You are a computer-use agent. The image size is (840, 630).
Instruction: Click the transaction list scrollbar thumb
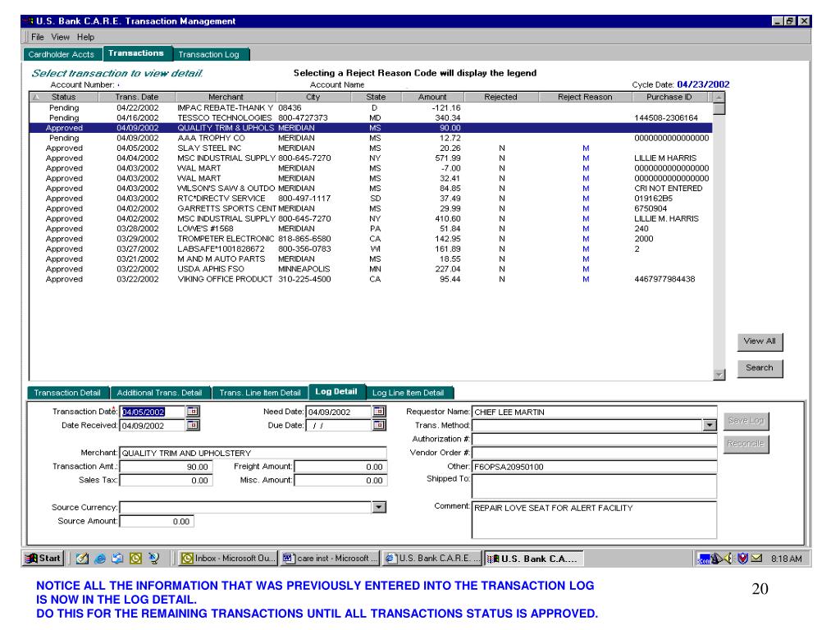click(x=719, y=109)
